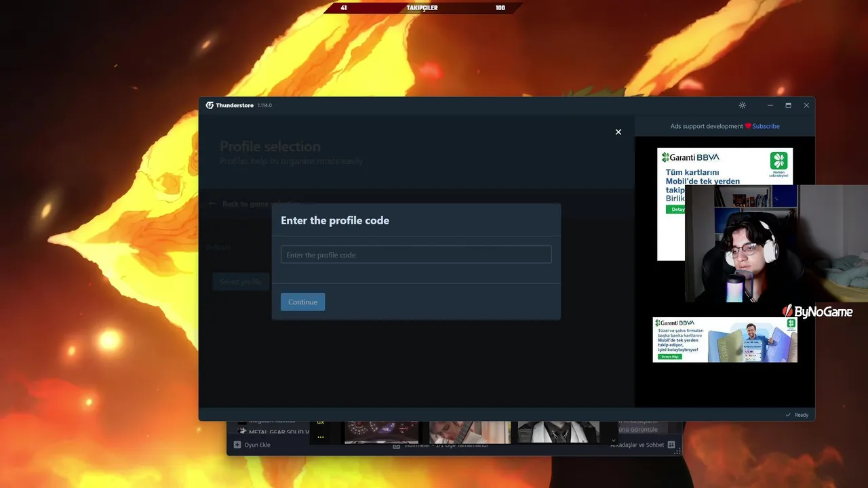This screenshot has height=488, width=868.
Task: Open METAL GEAR SOLID in the Steam library list
Action: 279,432
